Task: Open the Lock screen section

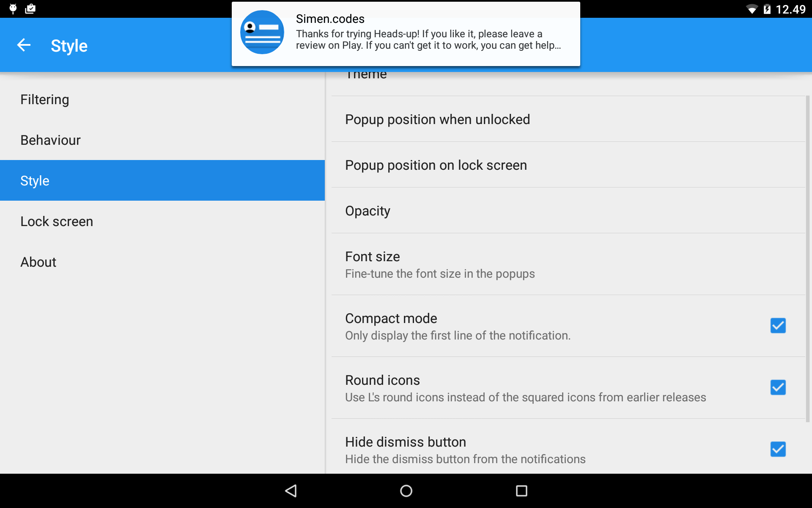Action: 162,221
